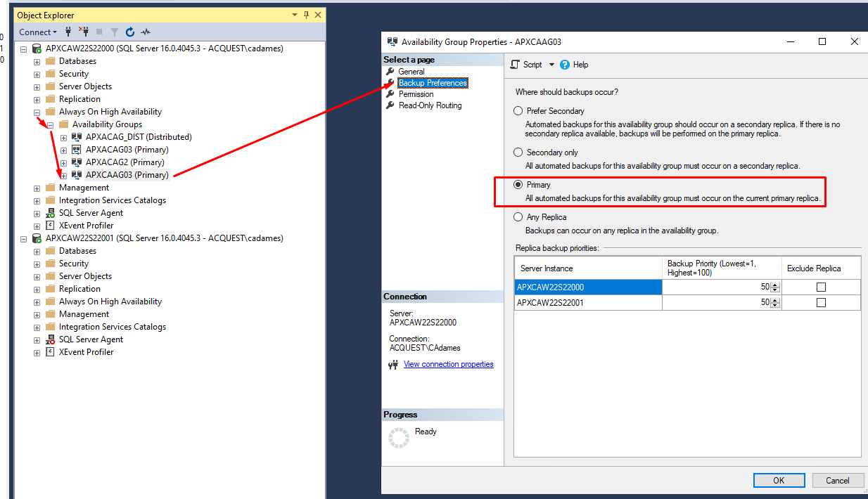Screen dimensions: 868x499
Task: Open Object Explorer window position dropdown
Action: 294,15
